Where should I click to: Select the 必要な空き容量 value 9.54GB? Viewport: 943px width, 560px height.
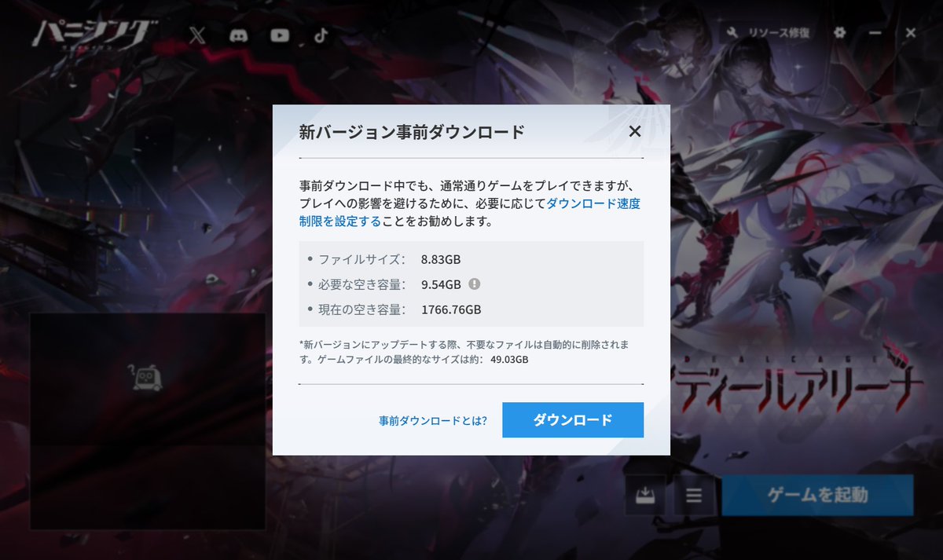[441, 284]
